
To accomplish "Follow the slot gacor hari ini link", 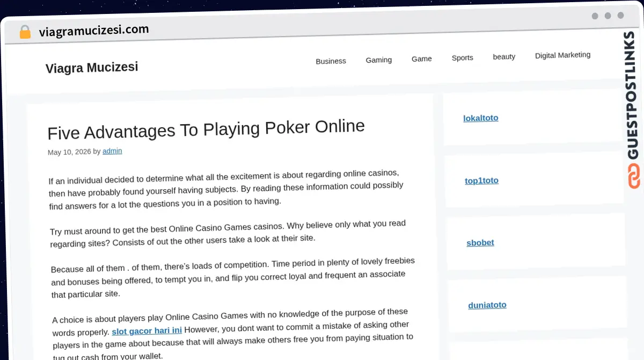I will point(147,330).
